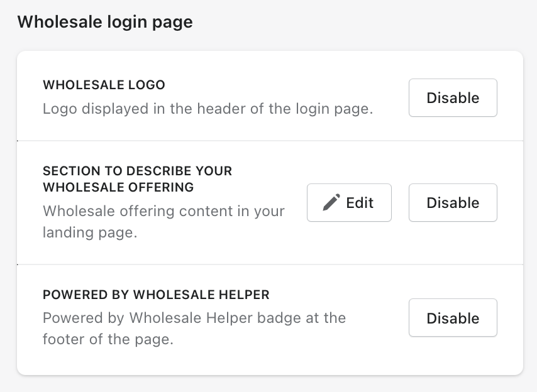Click the Wholesale login page heading
This screenshot has height=392, width=537.
[104, 22]
